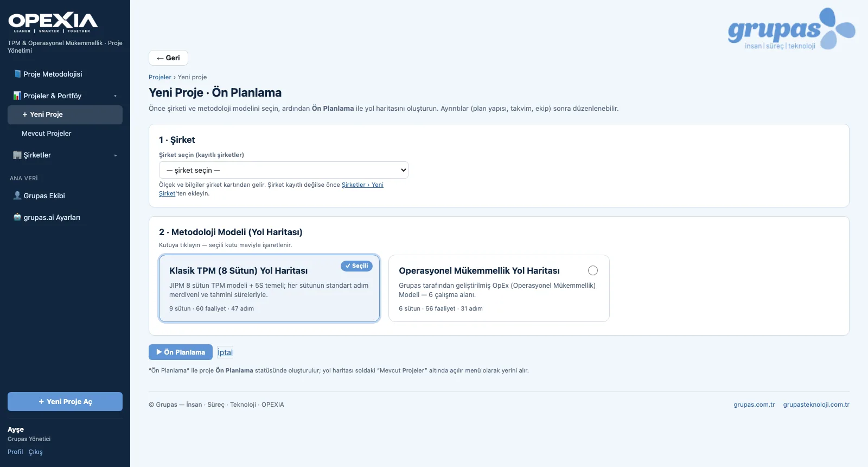
Task: Click the '9 sütun · 60 faaliyet · 47 adım' text
Action: [x=212, y=308]
